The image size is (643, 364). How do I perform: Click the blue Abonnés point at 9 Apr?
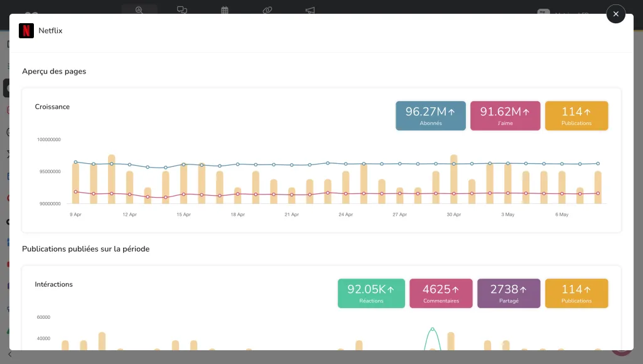point(75,162)
